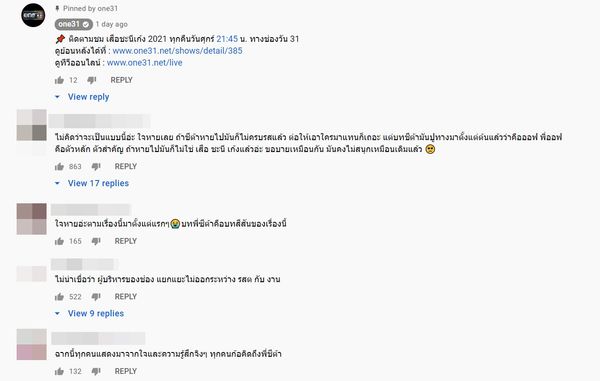This screenshot has height=381, width=600.
Task: Like the comment with 165 likes
Action: coord(59,241)
